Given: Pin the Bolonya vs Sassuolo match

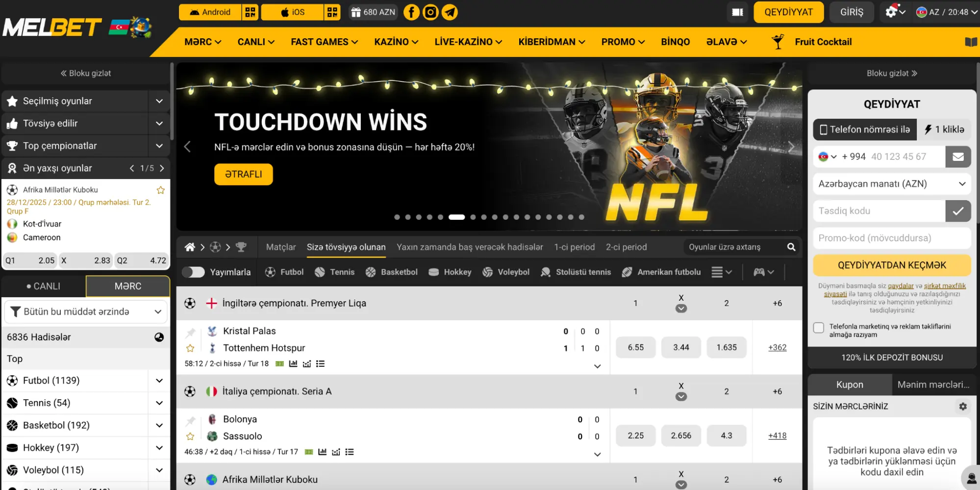Looking at the screenshot, I should pyautogui.click(x=190, y=421).
